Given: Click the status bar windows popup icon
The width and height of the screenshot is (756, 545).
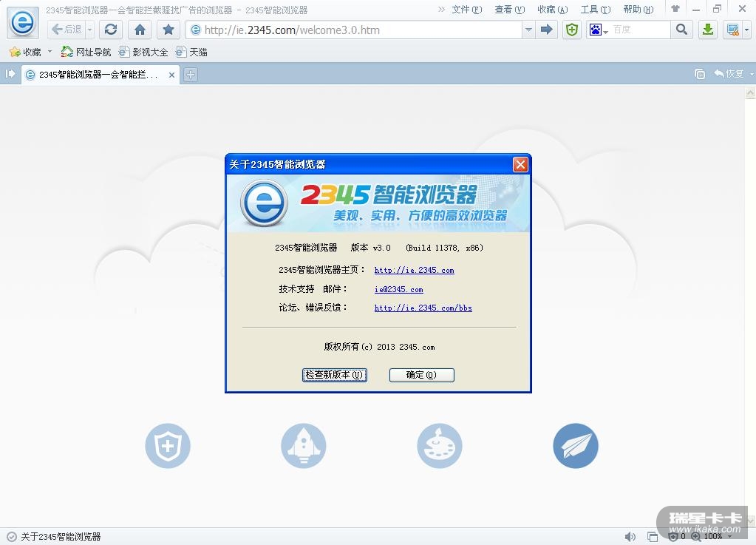Looking at the screenshot, I should point(653,536).
